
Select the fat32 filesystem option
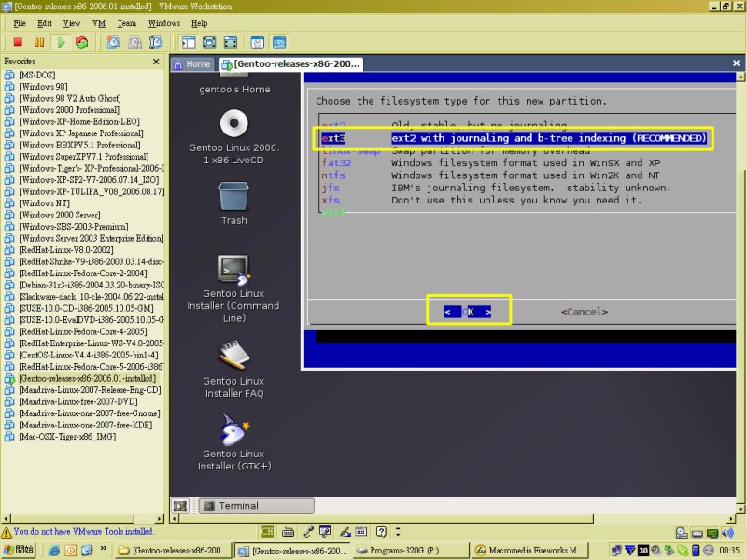point(491,162)
